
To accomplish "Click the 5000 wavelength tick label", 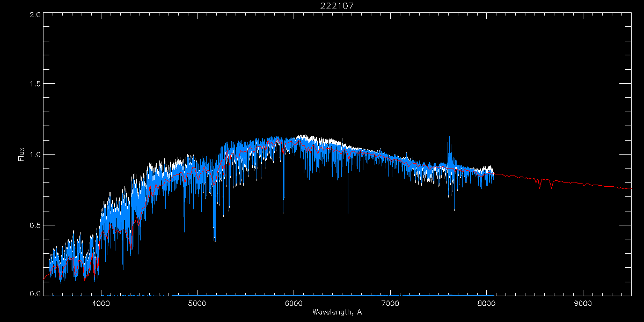I will (x=197, y=303).
